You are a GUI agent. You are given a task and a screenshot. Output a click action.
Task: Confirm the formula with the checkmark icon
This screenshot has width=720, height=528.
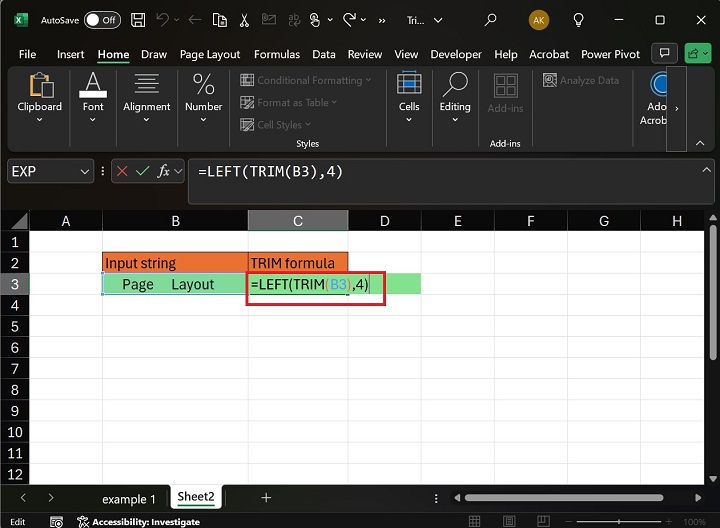pyautogui.click(x=142, y=172)
